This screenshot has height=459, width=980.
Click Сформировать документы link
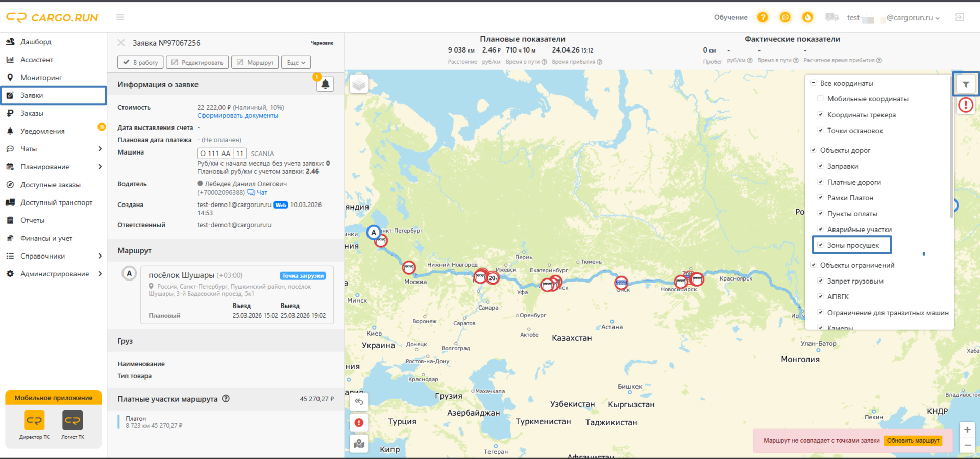[238, 116]
